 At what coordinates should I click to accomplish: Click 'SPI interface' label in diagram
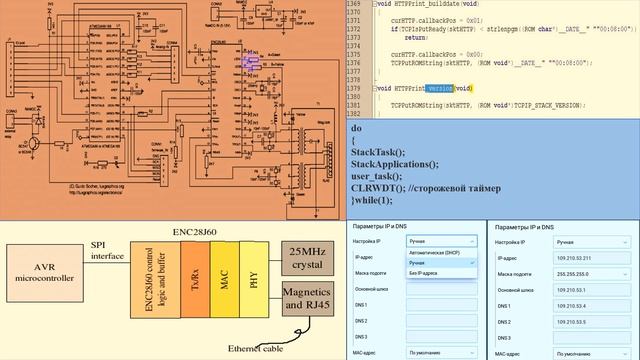coord(107,250)
